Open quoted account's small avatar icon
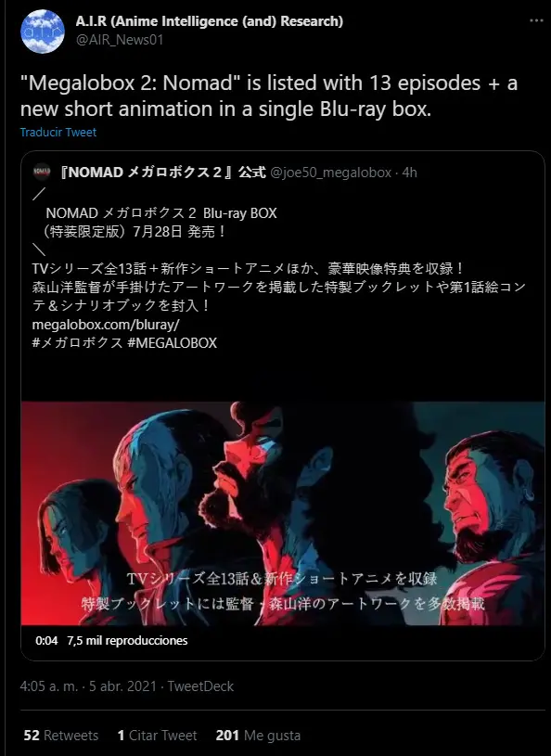 pyautogui.click(x=42, y=172)
